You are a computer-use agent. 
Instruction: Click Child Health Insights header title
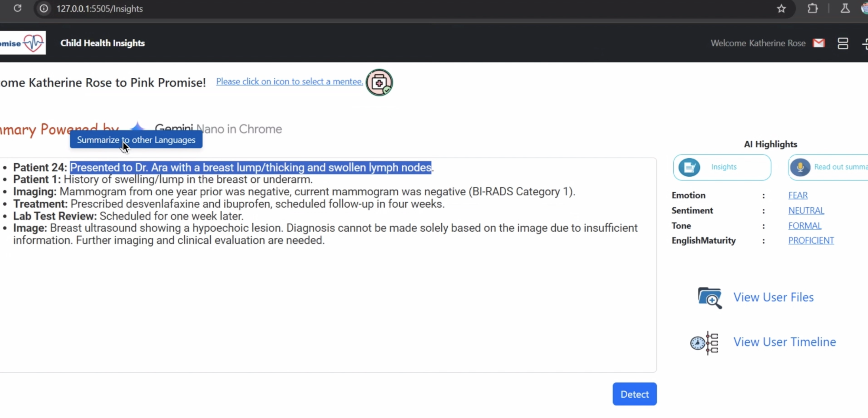point(102,43)
